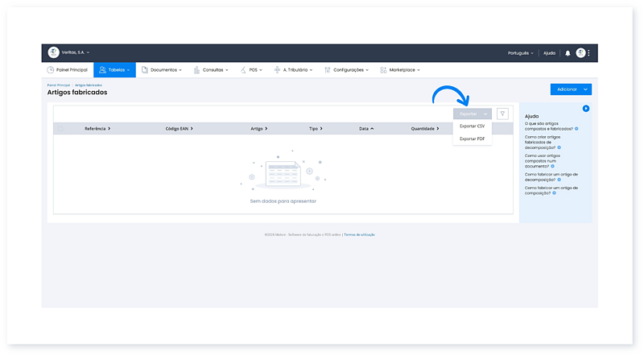Open the Consultas menu

point(211,70)
